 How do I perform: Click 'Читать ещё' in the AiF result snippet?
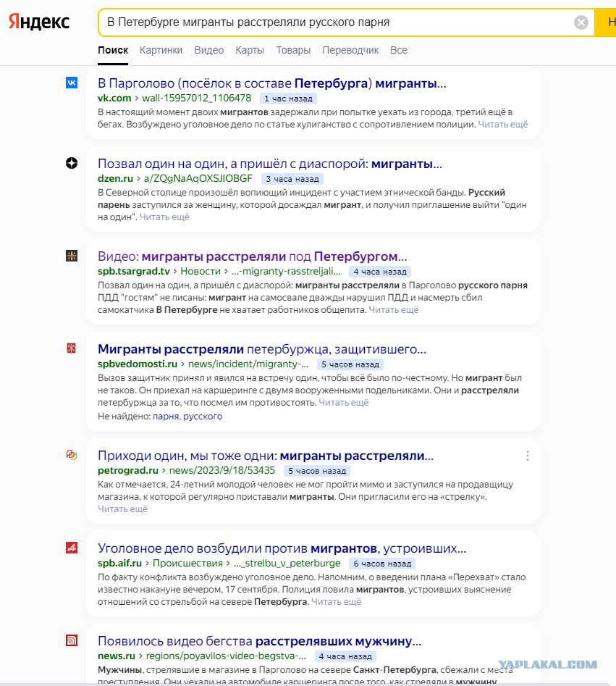336,602
